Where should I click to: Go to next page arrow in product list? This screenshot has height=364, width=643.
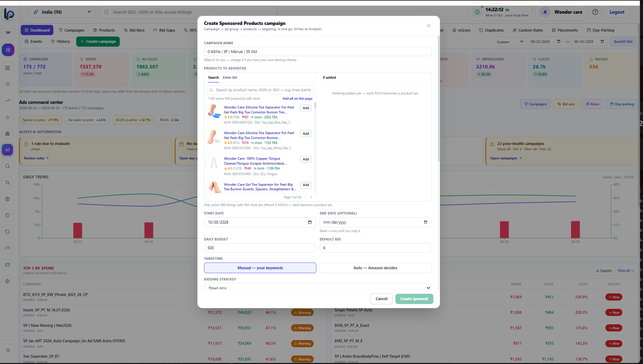(x=311, y=197)
